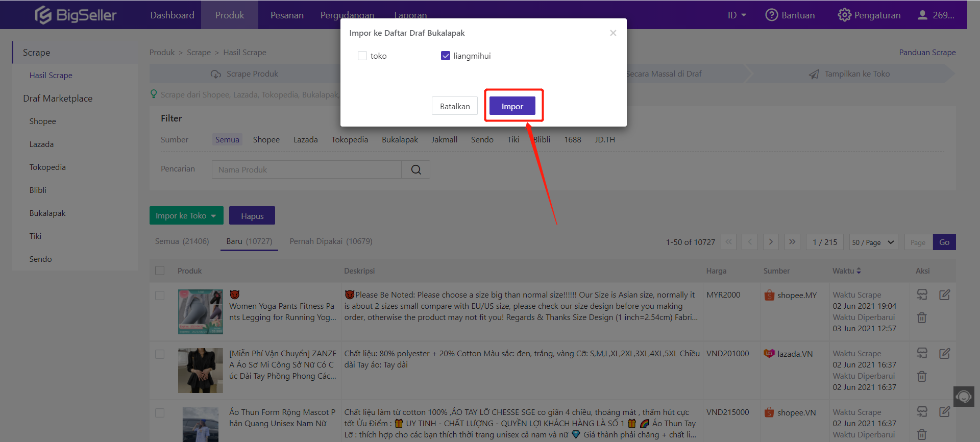Select the ZANZEA row checkbox
980x442 pixels.
click(x=160, y=354)
